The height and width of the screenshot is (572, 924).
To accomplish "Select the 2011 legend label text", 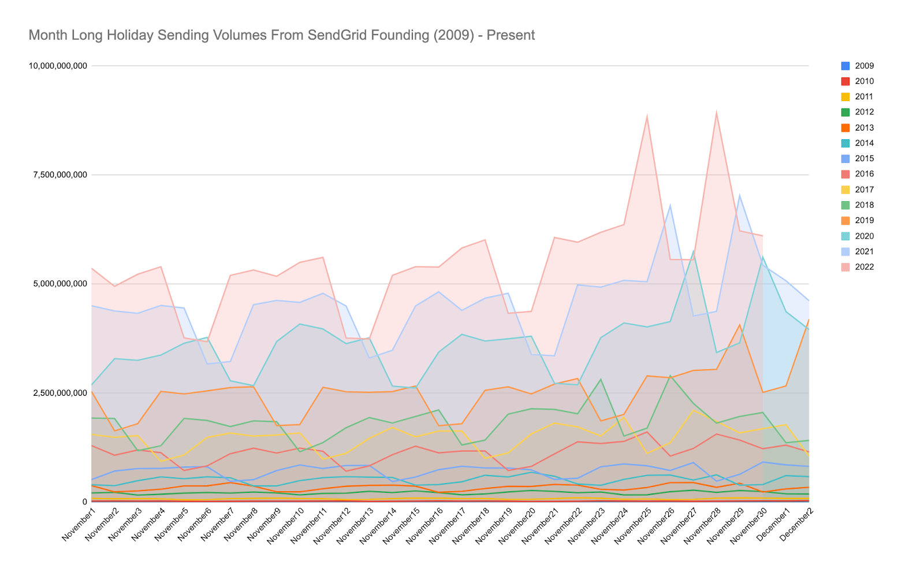I will click(865, 97).
